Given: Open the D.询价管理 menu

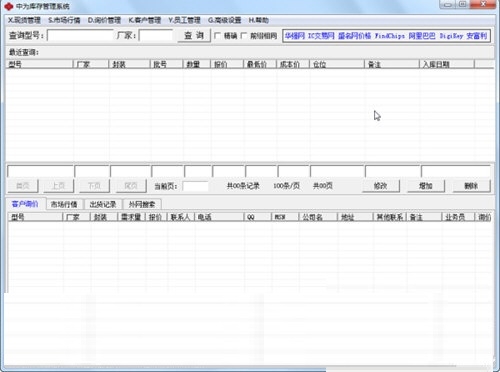Looking at the screenshot, I should [x=104, y=20].
